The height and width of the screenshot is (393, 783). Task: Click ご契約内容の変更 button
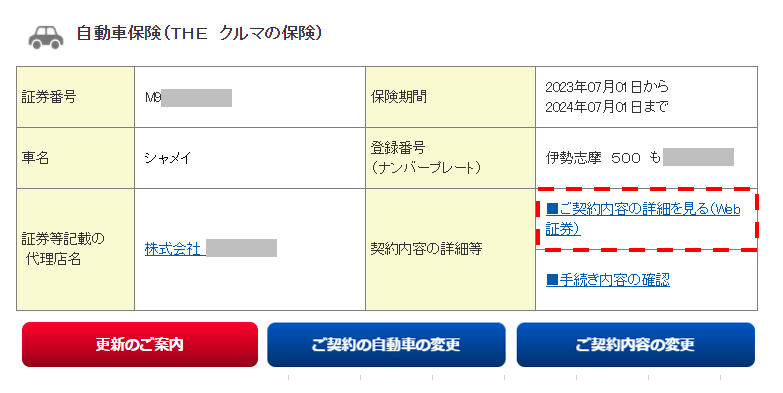pyautogui.click(x=636, y=345)
